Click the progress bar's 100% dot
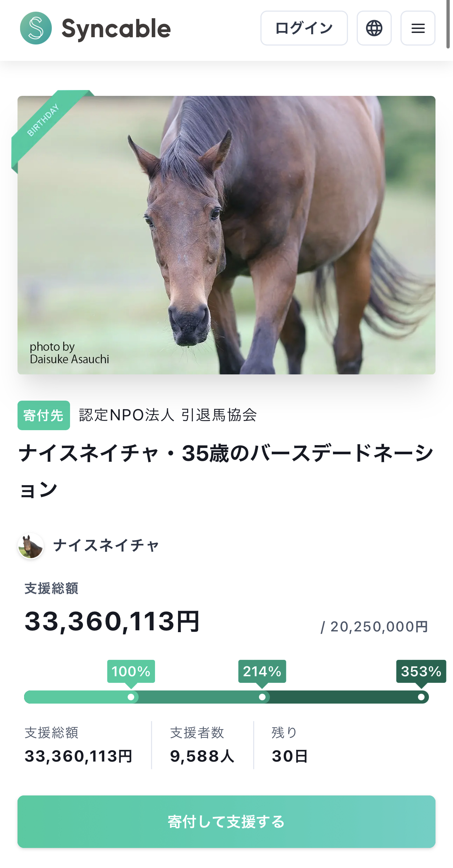This screenshot has height=868, width=453. pyautogui.click(x=131, y=697)
